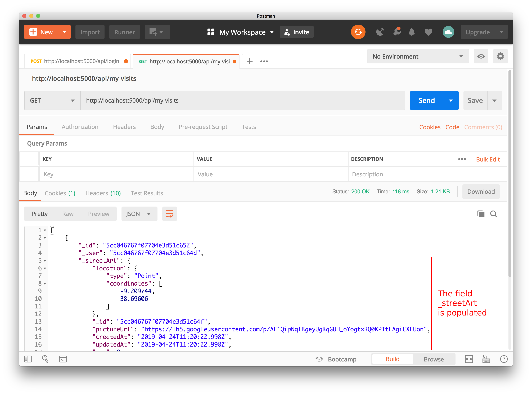Screen dimensions: 532x393
Task: Click the query param Key field
Action: click(117, 174)
